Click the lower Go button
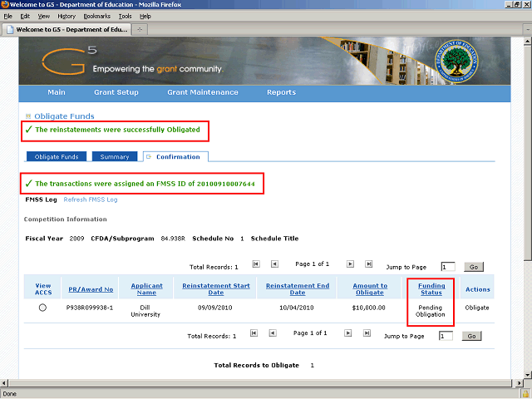 point(471,336)
